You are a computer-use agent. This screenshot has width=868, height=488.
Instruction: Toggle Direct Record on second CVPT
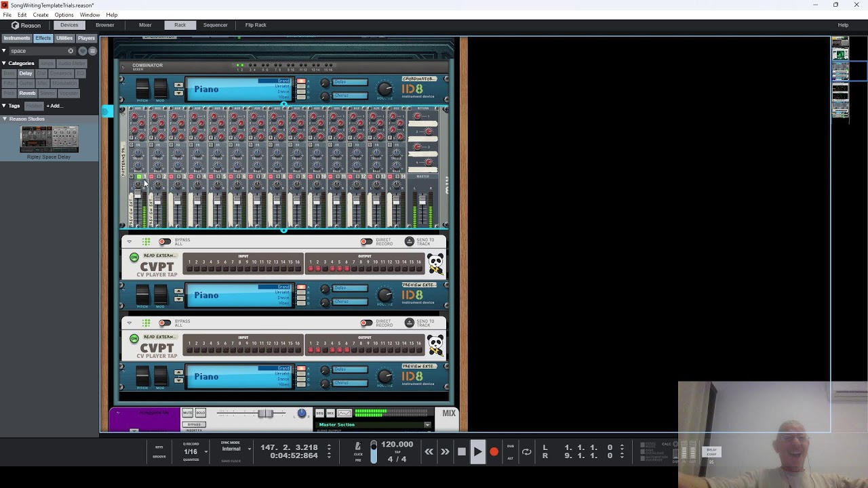click(x=366, y=323)
